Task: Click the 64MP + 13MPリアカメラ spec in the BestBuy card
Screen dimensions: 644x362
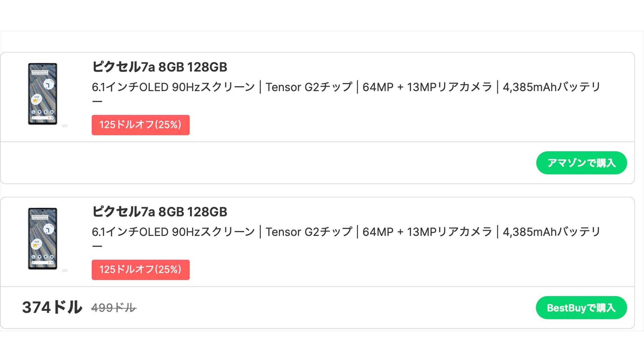Action: click(x=427, y=232)
